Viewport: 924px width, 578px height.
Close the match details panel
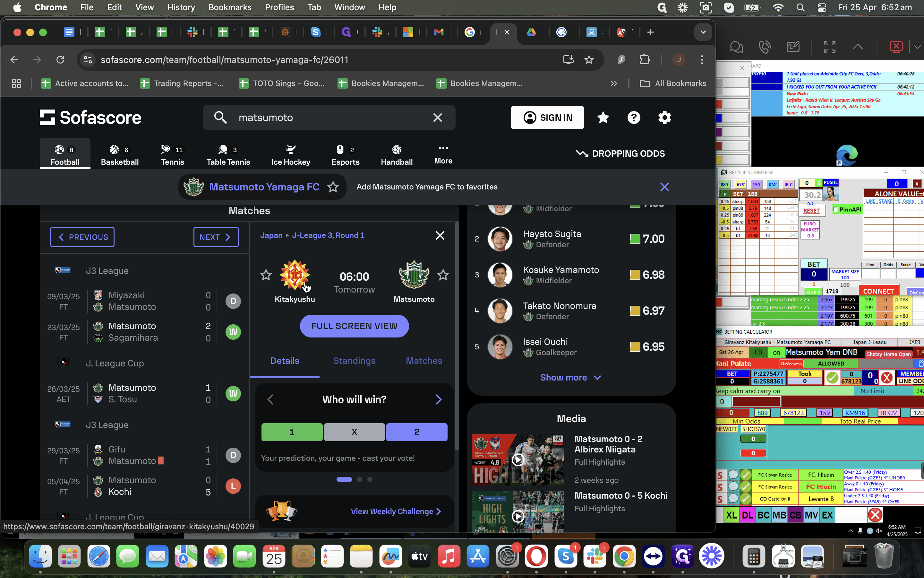(x=440, y=235)
